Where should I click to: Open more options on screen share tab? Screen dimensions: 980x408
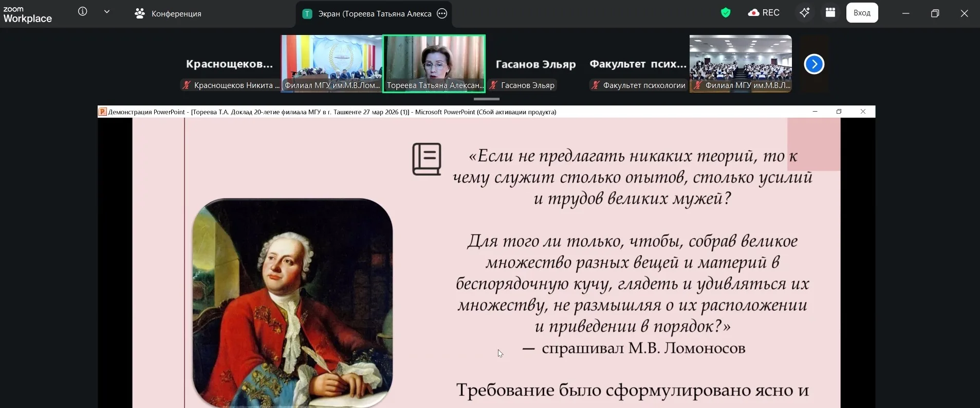(442, 14)
